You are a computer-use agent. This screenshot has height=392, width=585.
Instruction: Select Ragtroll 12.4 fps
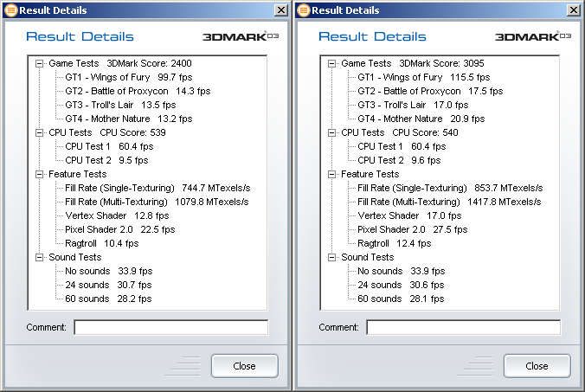(395, 243)
